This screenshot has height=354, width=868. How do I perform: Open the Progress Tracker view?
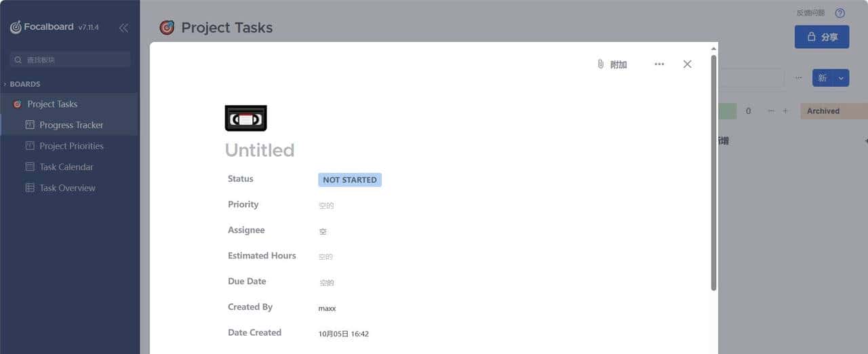[x=71, y=125]
